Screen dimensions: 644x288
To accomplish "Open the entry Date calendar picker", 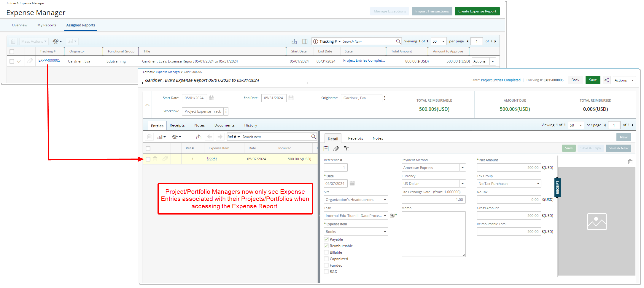I will [352, 183].
